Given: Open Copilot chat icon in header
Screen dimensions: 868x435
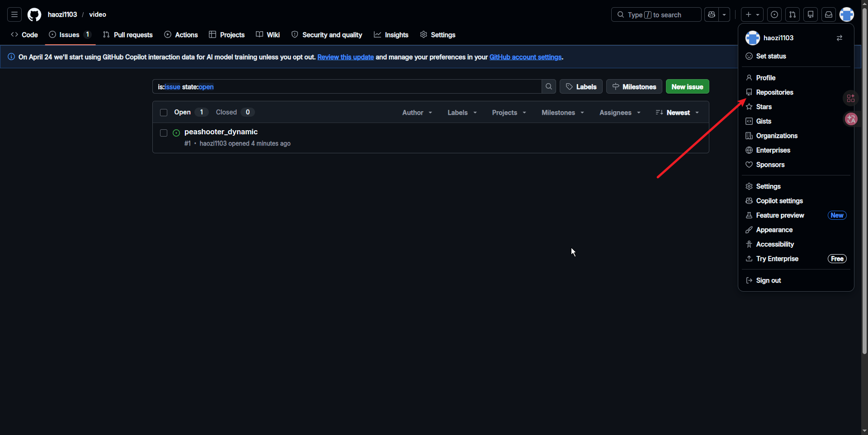Looking at the screenshot, I should [x=712, y=14].
